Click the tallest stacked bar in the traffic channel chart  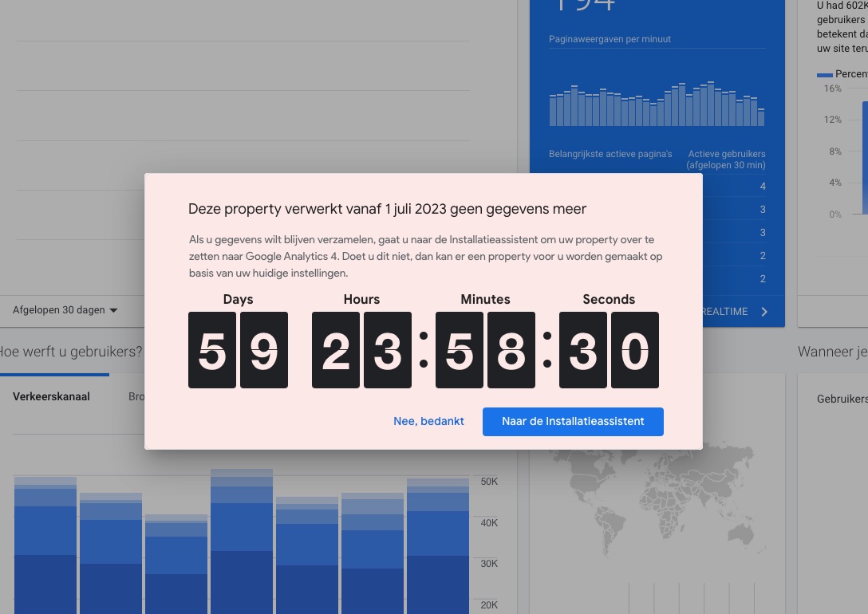point(241,542)
